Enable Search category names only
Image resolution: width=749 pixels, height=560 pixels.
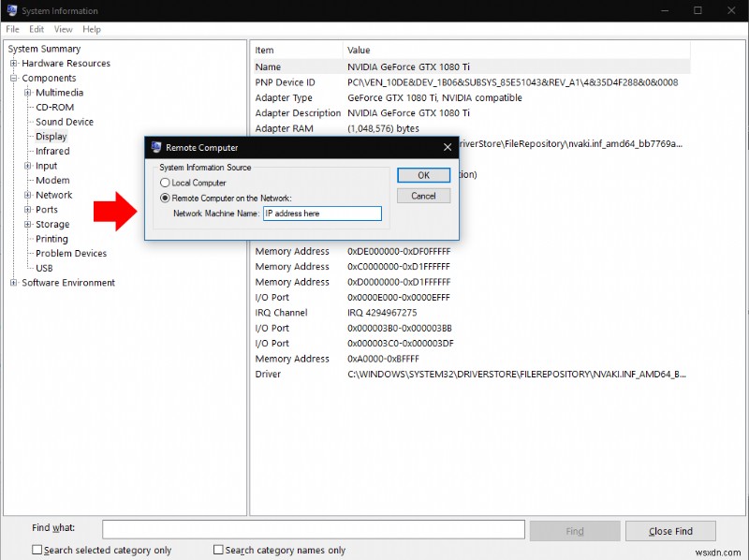click(x=218, y=550)
